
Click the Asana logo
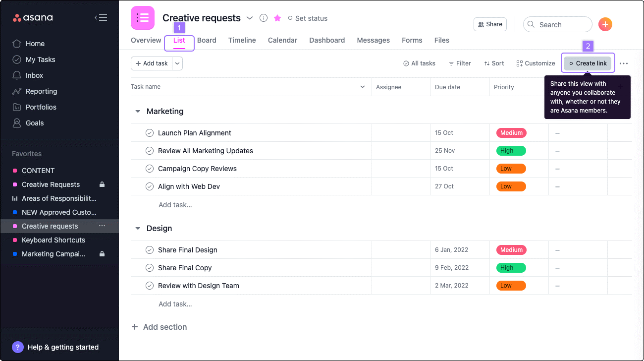tap(33, 18)
